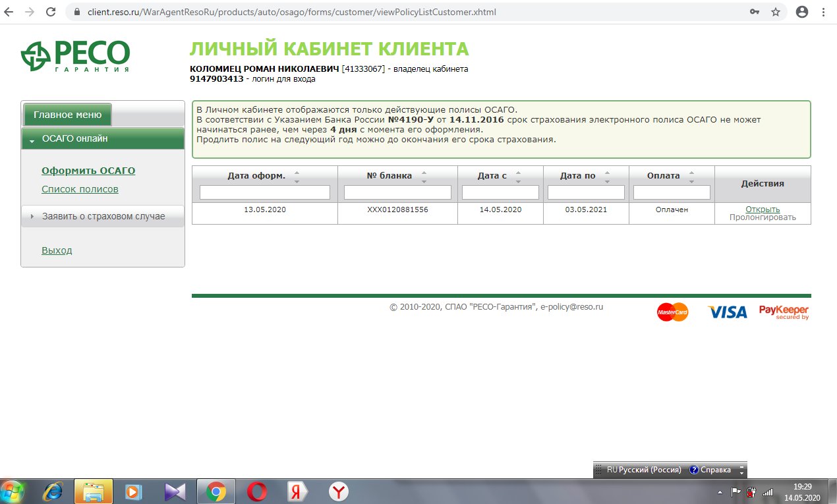Click the VISA logo
This screenshot has width=837, height=504.
coord(728,312)
